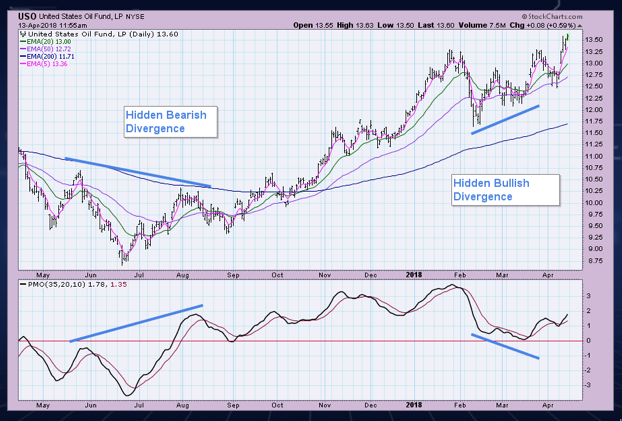Click the Open 13.55 value

tap(314, 25)
